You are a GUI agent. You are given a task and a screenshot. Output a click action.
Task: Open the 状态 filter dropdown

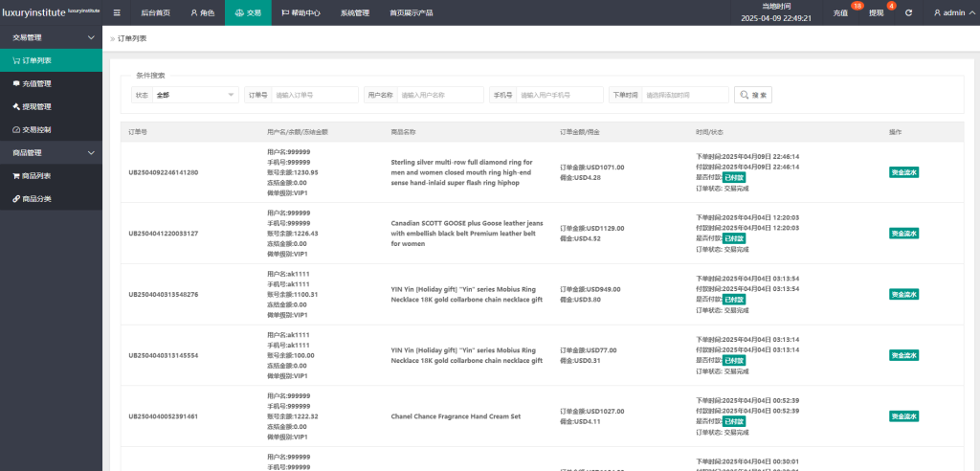click(x=195, y=95)
